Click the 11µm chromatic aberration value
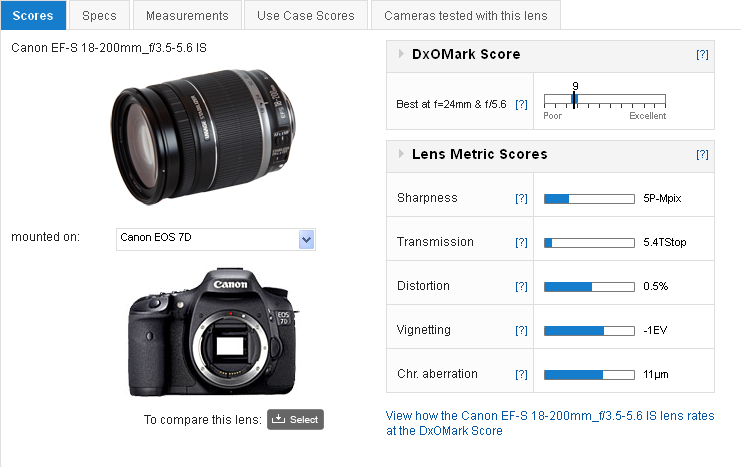The width and height of the screenshot is (741, 467). [x=655, y=375]
